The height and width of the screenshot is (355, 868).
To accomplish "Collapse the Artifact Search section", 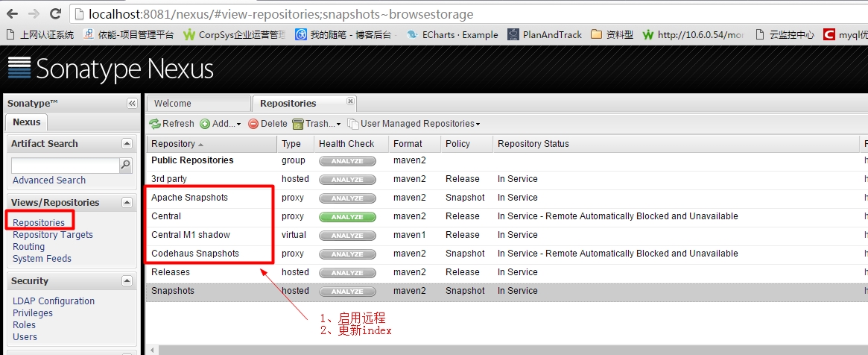I will (x=127, y=144).
